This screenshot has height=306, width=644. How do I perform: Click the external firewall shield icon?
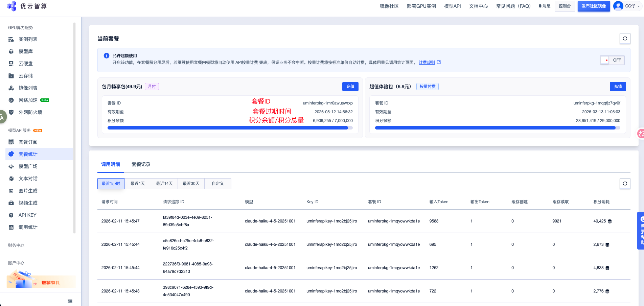[x=11, y=112]
